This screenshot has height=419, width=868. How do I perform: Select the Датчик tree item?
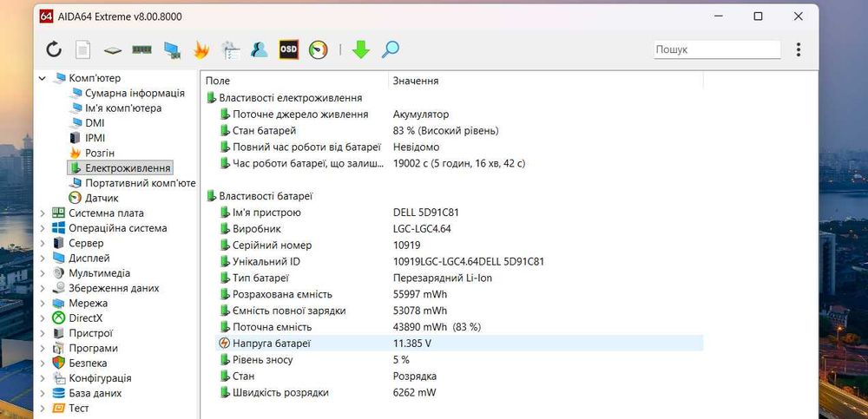(x=102, y=198)
